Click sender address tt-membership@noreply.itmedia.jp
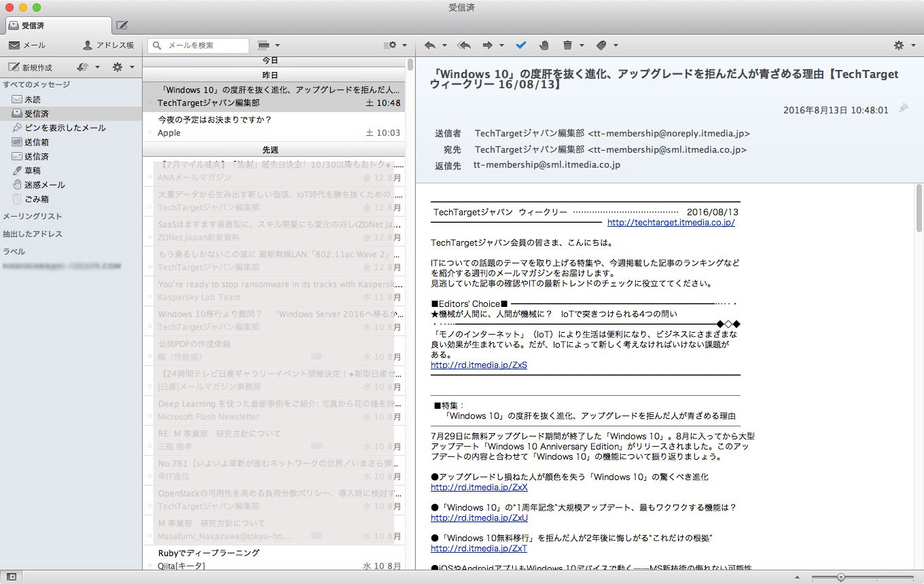 (x=669, y=134)
